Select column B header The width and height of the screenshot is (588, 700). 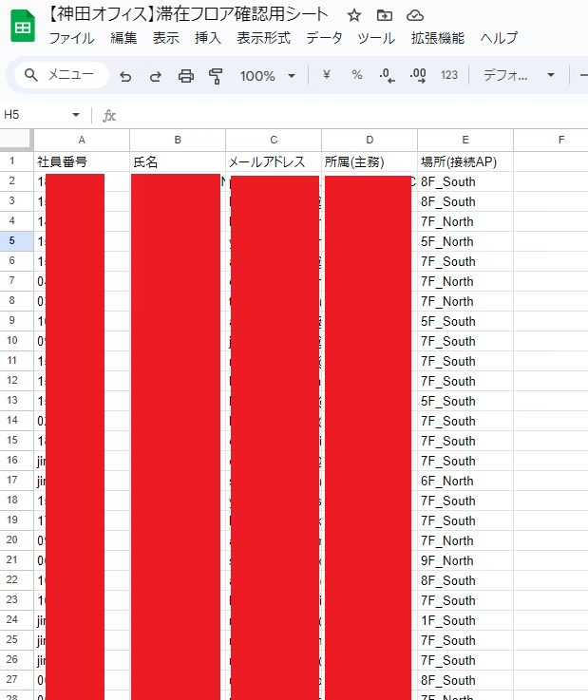point(178,141)
